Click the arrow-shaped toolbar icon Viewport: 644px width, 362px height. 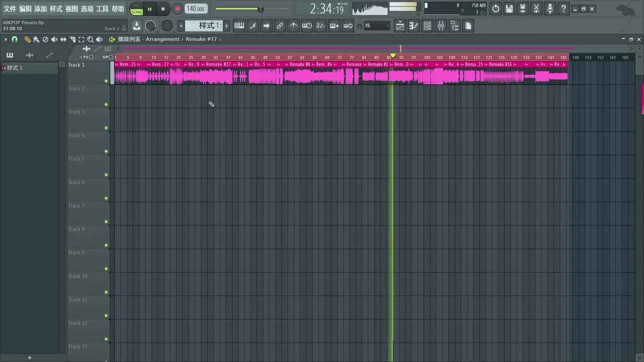point(266,26)
